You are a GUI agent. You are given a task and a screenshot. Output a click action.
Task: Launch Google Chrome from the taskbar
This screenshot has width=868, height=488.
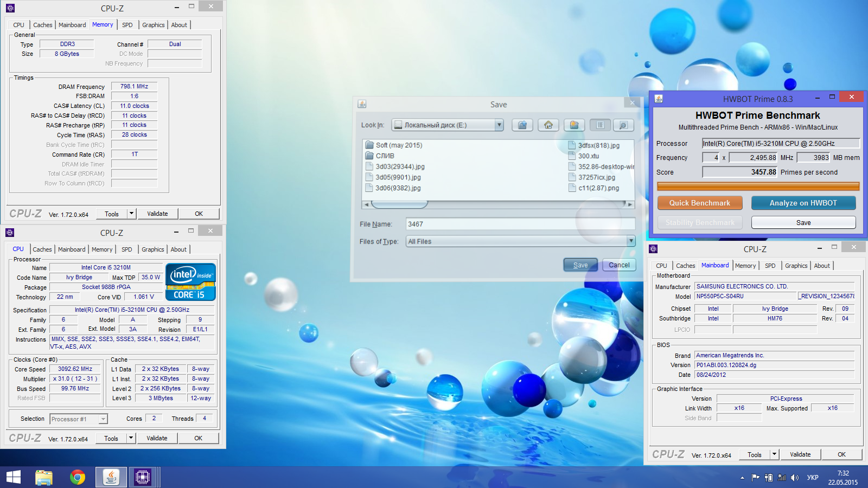point(78,477)
